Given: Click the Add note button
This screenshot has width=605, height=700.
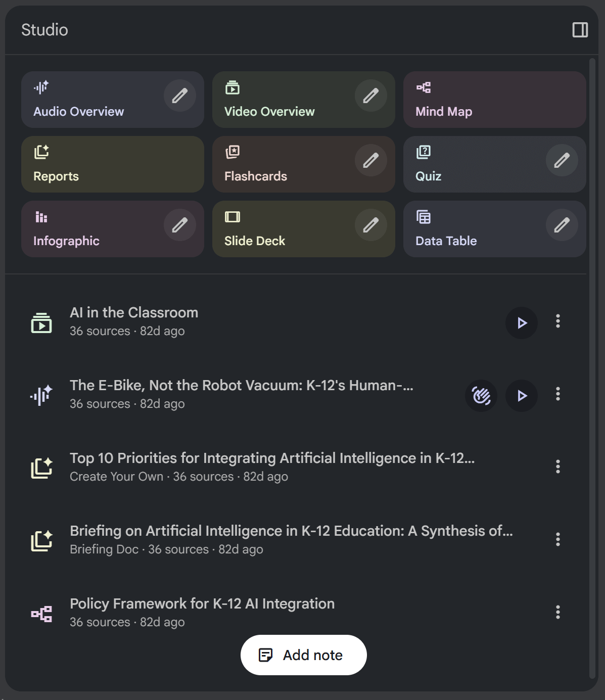Looking at the screenshot, I should [x=303, y=655].
